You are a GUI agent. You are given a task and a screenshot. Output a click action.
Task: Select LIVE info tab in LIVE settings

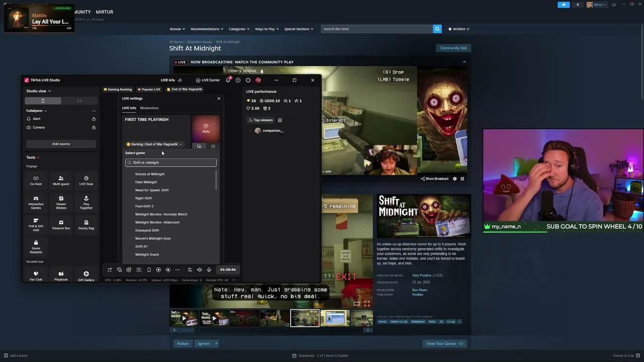pos(129,108)
